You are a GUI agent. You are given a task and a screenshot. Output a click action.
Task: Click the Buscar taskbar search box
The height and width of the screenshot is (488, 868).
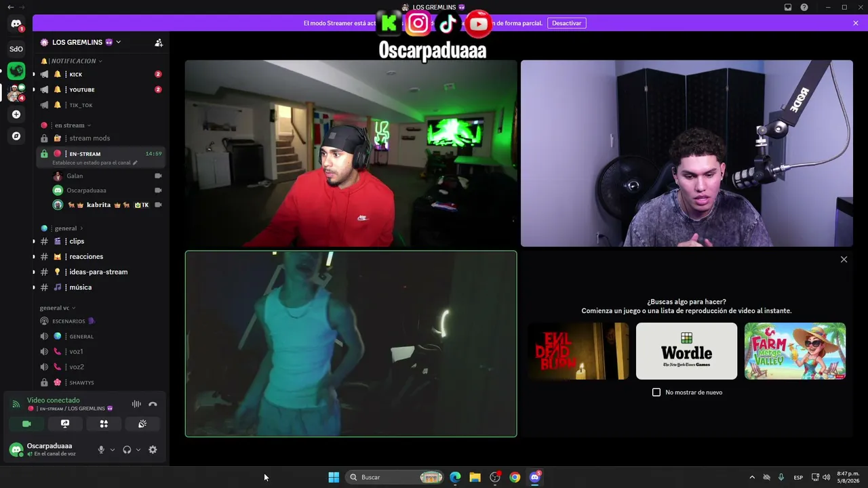394,477
